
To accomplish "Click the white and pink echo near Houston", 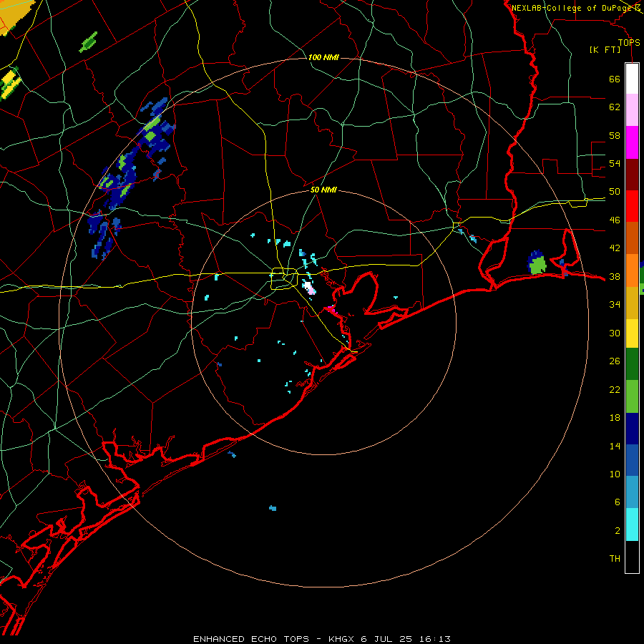I will pos(308,286).
